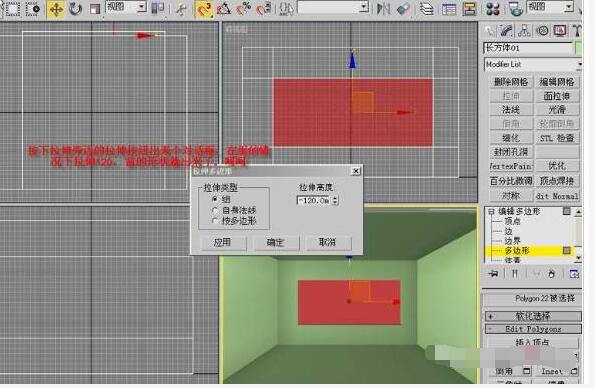Click the 封闭孔洞 modifier button

point(511,152)
